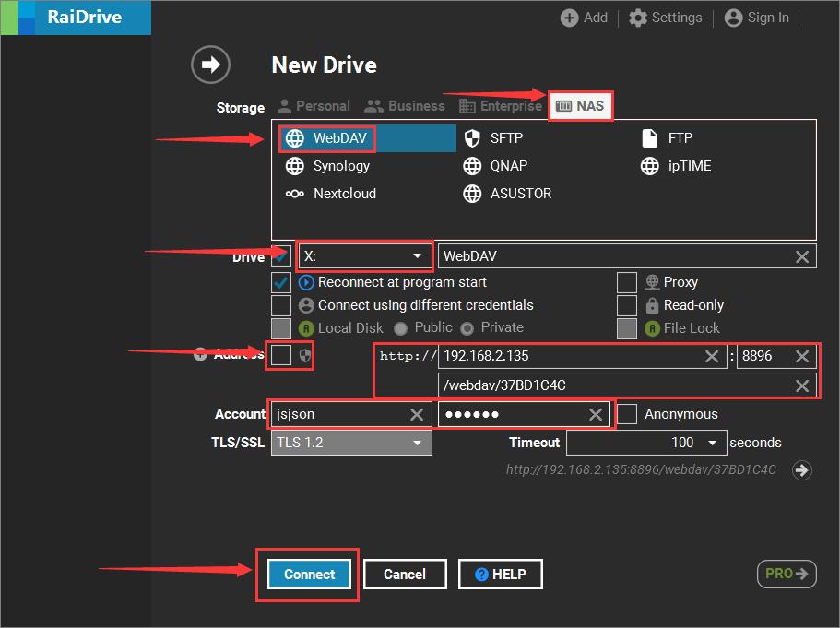The width and height of the screenshot is (840, 628).
Task: Click the plus icon beside Address label
Action: [x=200, y=354]
